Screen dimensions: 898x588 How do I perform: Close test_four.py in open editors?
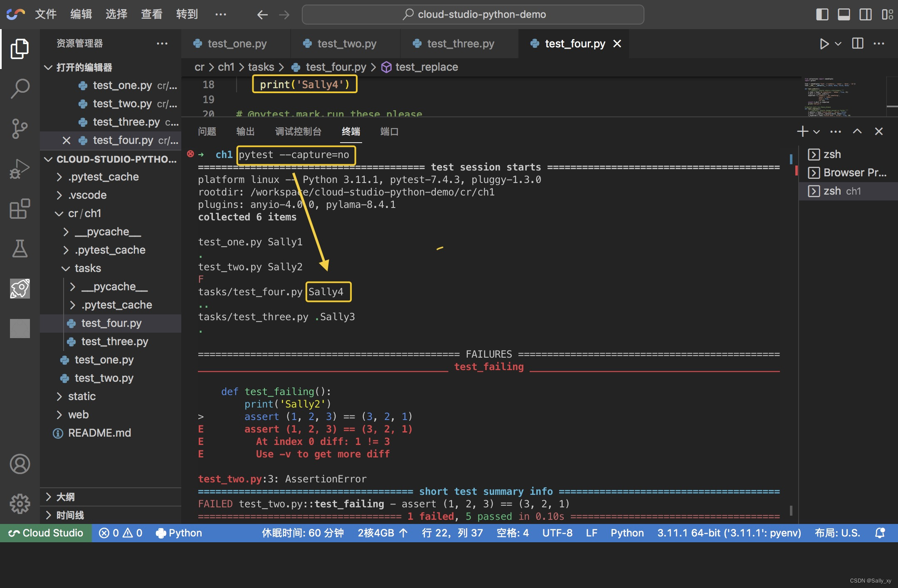click(67, 141)
